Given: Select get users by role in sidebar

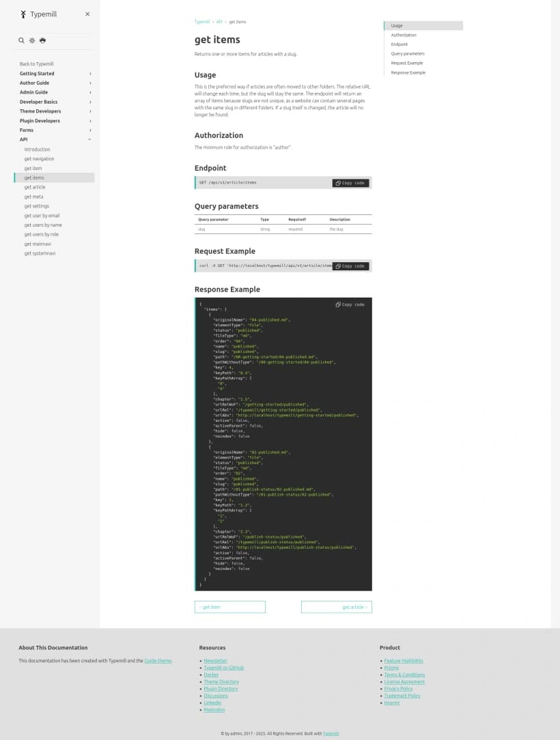Looking at the screenshot, I should [42, 234].
